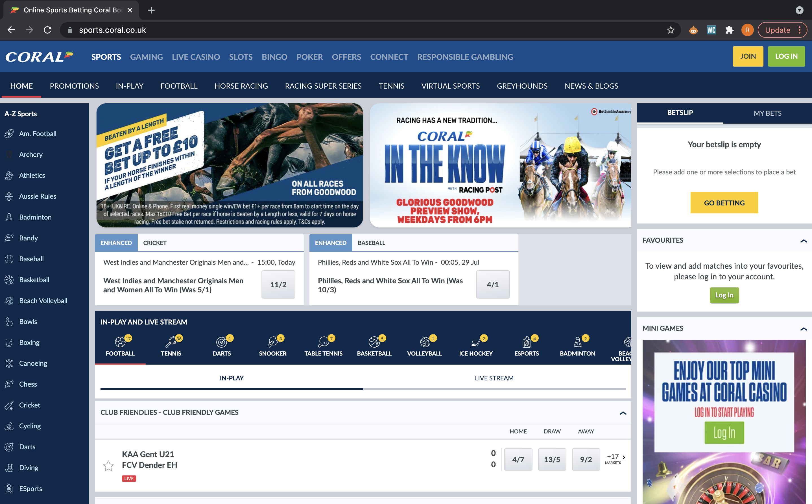812x504 pixels.
Task: Click the Aussie Rules sidebar icon
Action: [9, 196]
